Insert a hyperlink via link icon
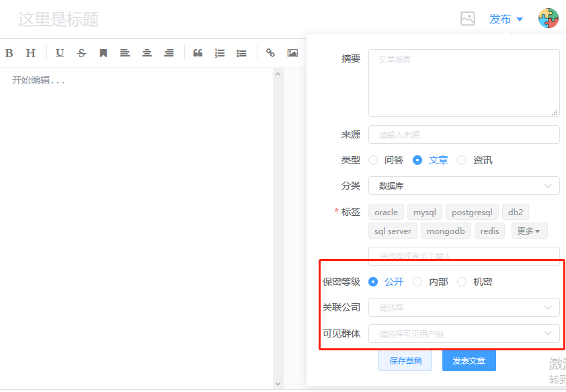566x392 pixels. (x=270, y=53)
